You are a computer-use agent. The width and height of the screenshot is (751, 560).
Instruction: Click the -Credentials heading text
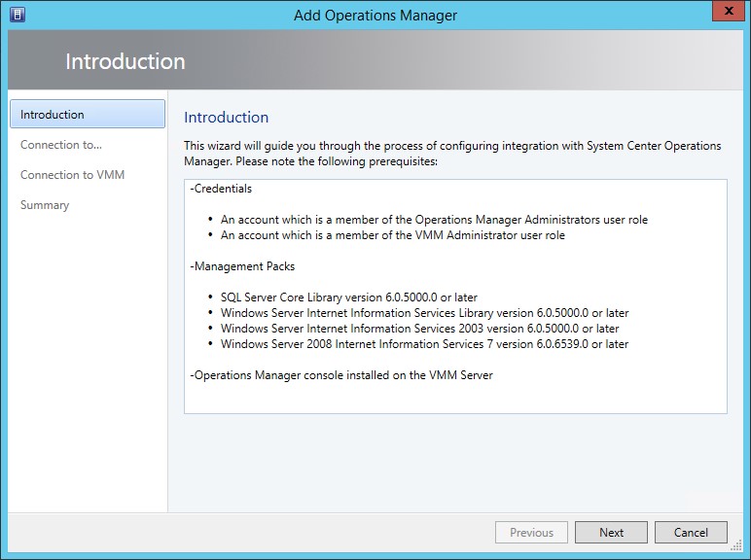(x=221, y=189)
